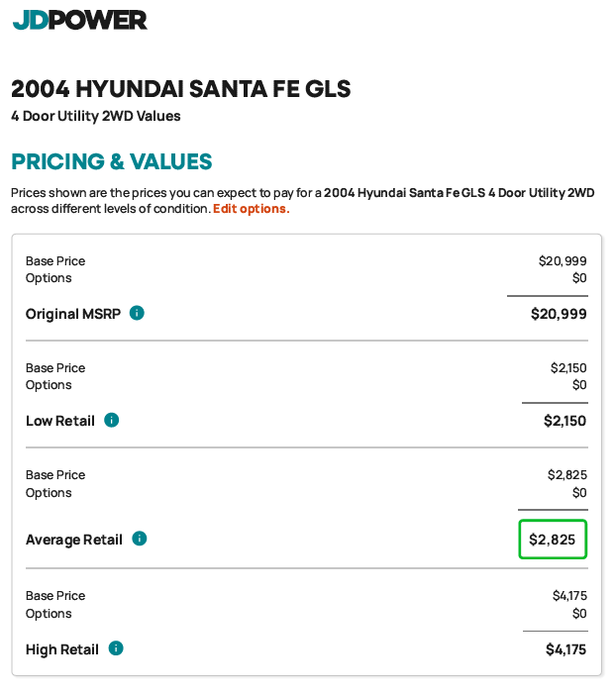Click the JD Power logo
The width and height of the screenshot is (616, 693).
(x=79, y=19)
